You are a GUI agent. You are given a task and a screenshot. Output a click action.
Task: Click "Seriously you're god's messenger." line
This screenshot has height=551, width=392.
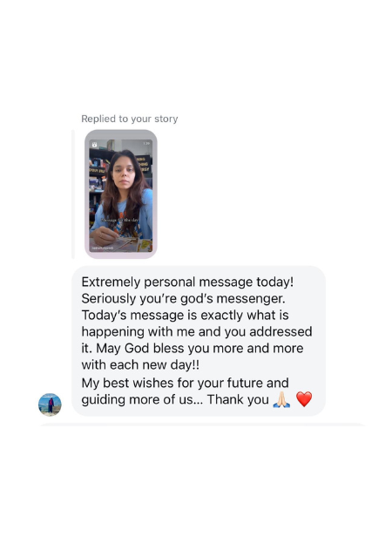click(x=183, y=298)
